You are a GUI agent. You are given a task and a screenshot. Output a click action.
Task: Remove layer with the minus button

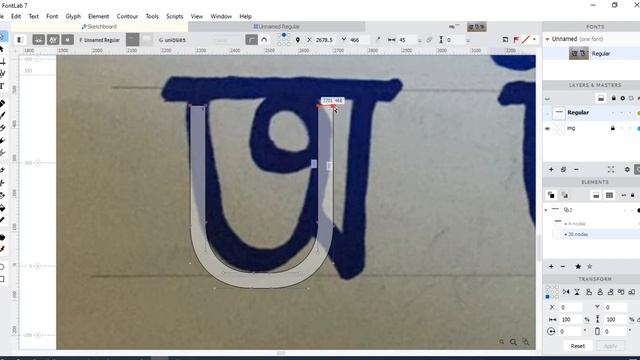[576, 169]
